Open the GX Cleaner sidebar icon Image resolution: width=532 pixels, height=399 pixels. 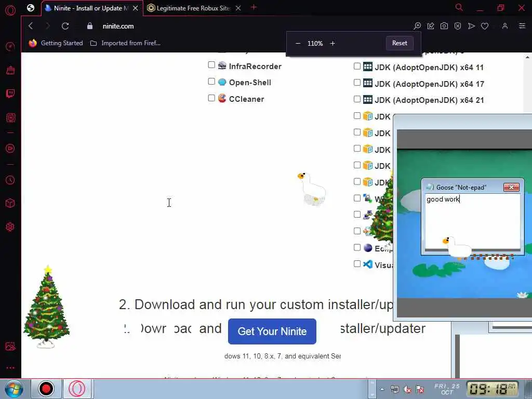pyautogui.click(x=10, y=70)
